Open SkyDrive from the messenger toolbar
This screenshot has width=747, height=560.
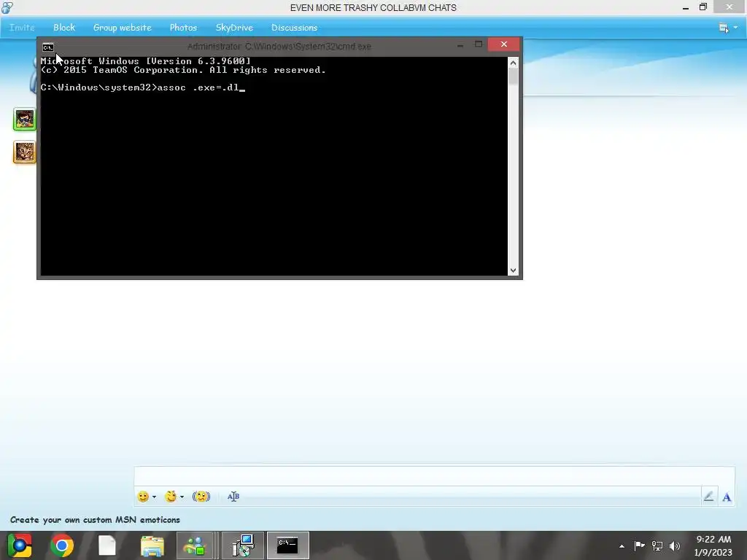click(x=234, y=28)
